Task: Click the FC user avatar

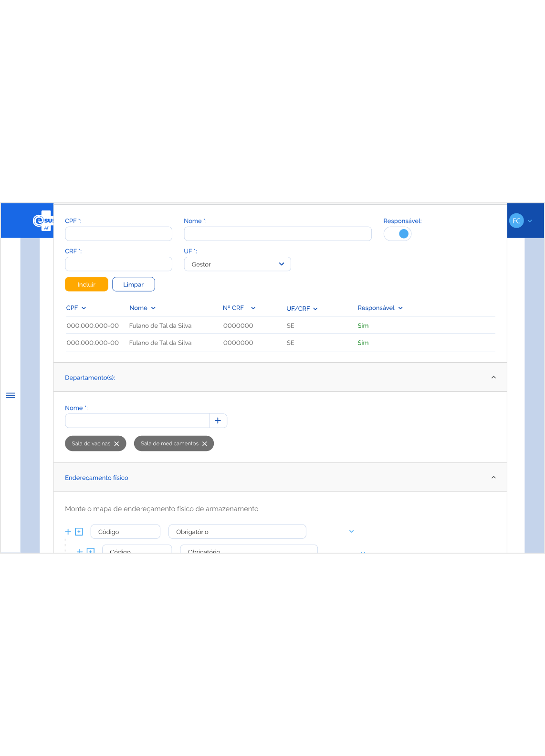Action: pos(516,221)
